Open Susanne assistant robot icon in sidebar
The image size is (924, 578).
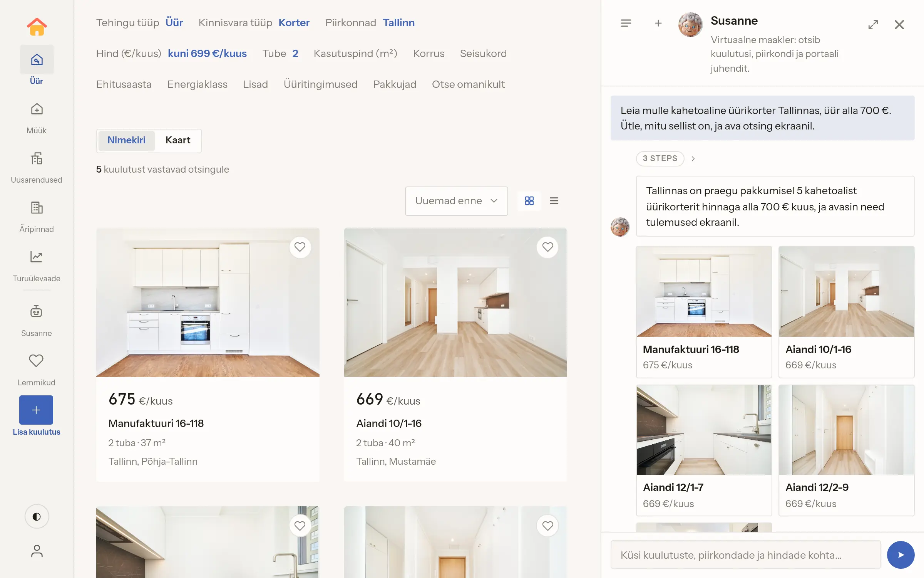[x=37, y=311]
